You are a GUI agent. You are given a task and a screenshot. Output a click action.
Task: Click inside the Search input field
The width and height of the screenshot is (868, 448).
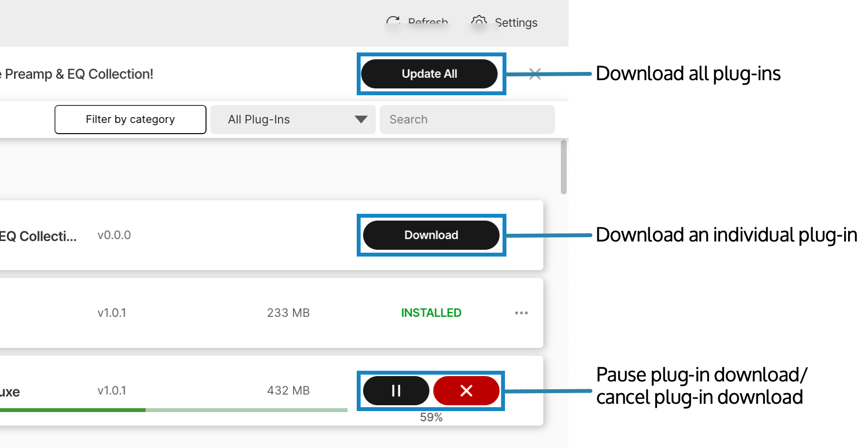(467, 119)
